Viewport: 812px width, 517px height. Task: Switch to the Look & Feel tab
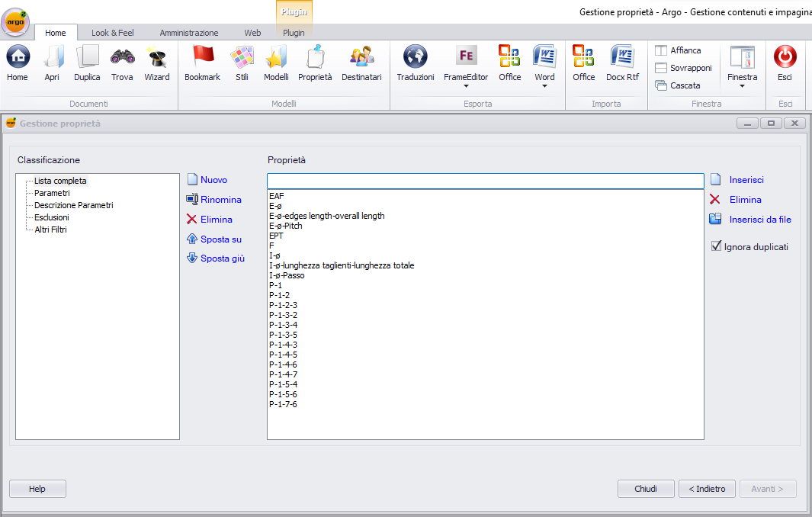click(112, 33)
